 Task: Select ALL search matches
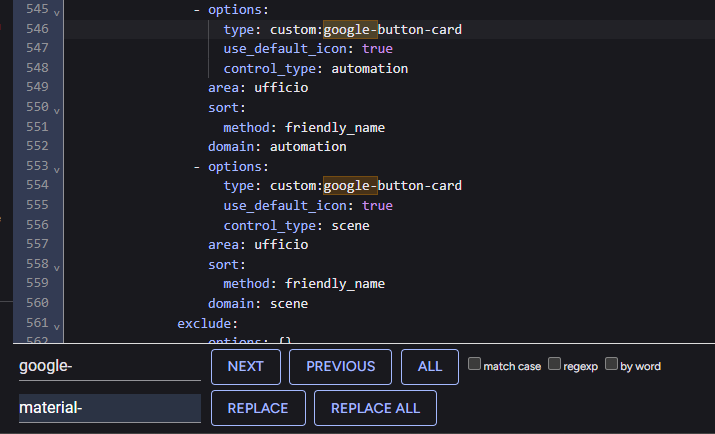pos(429,367)
